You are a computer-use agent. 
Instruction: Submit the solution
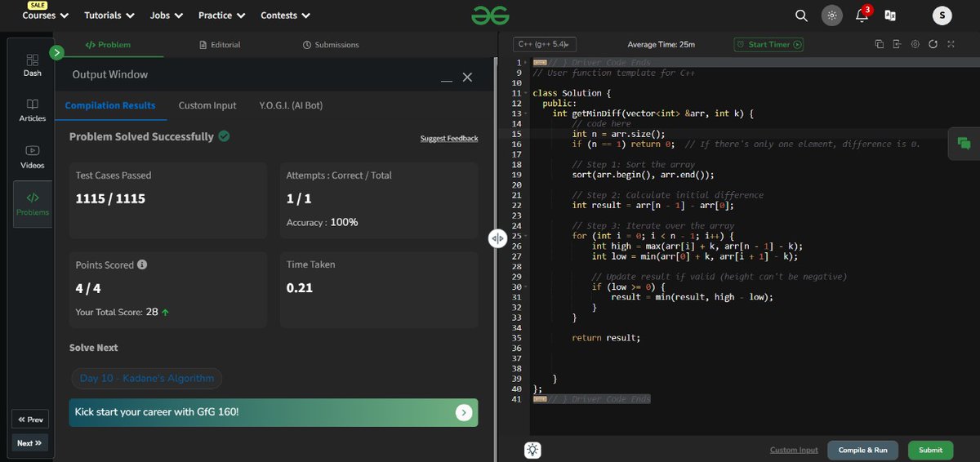coord(930,450)
